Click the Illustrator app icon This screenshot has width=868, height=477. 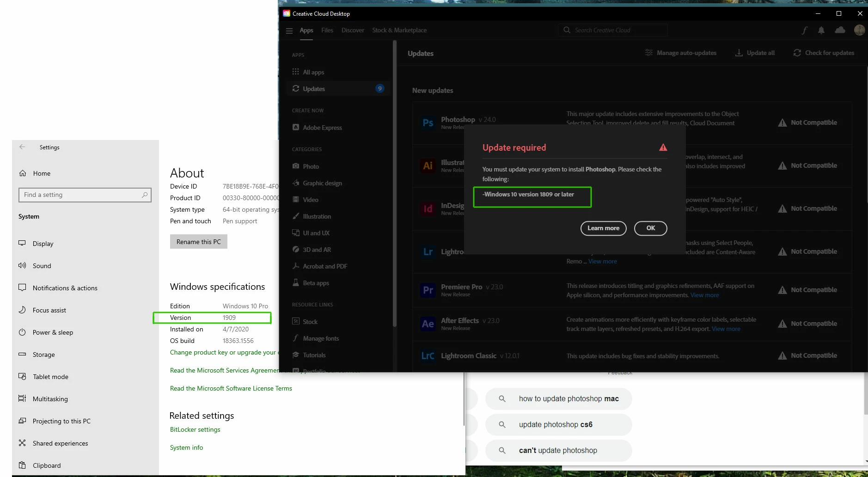428,166
